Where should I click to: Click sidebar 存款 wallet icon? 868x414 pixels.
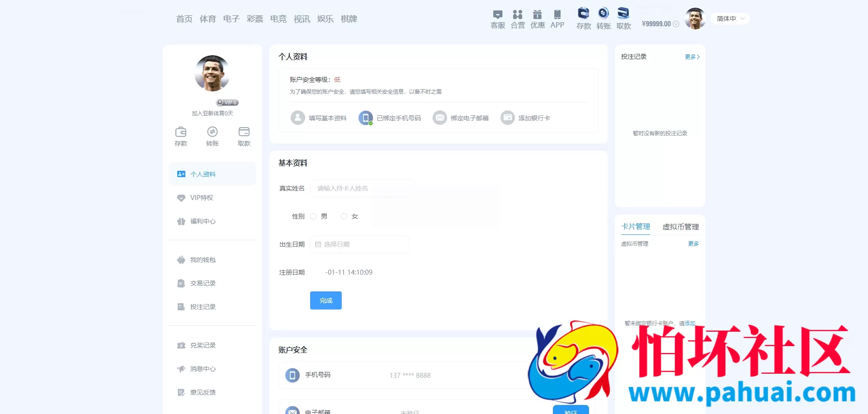(181, 132)
